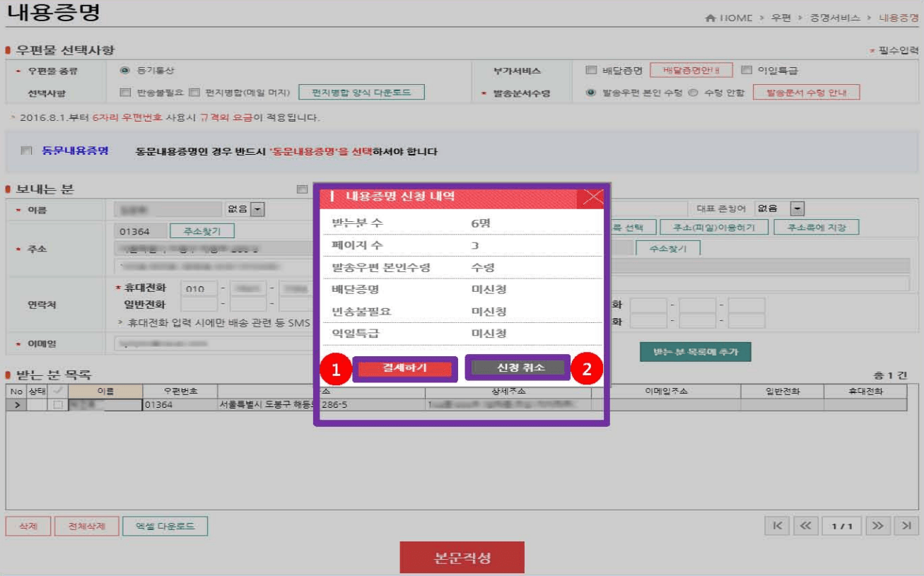Open the 발송문서 수령 안내 button
The image size is (924, 576).
(x=806, y=93)
